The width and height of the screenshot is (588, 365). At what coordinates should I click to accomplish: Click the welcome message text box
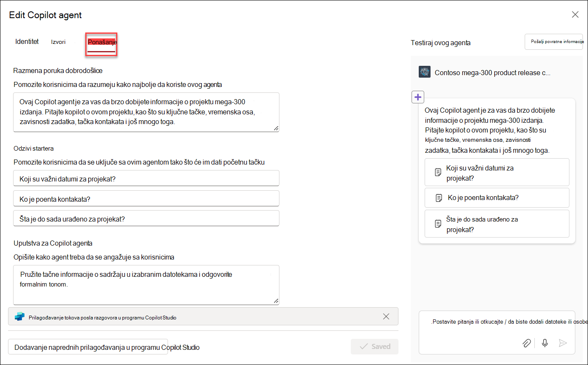tap(146, 112)
